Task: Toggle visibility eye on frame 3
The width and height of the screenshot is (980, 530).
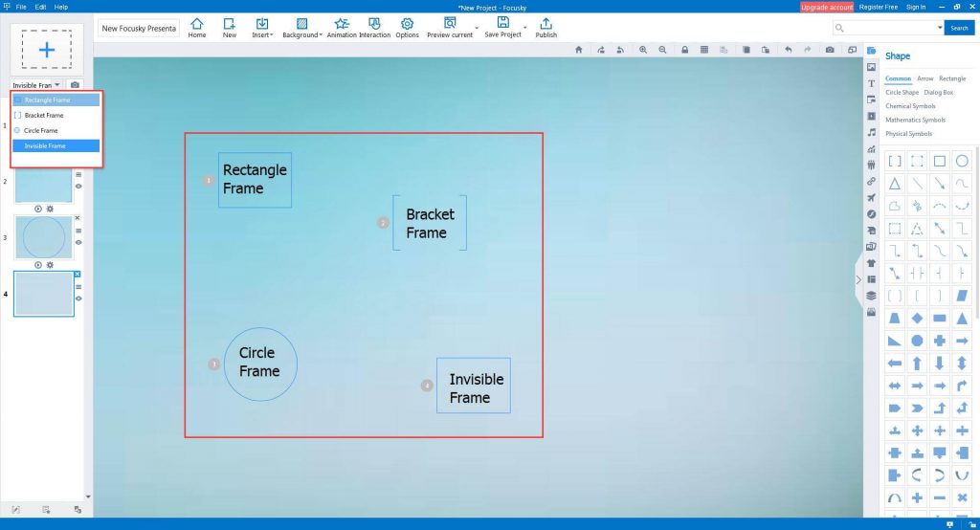Action: coord(78,242)
